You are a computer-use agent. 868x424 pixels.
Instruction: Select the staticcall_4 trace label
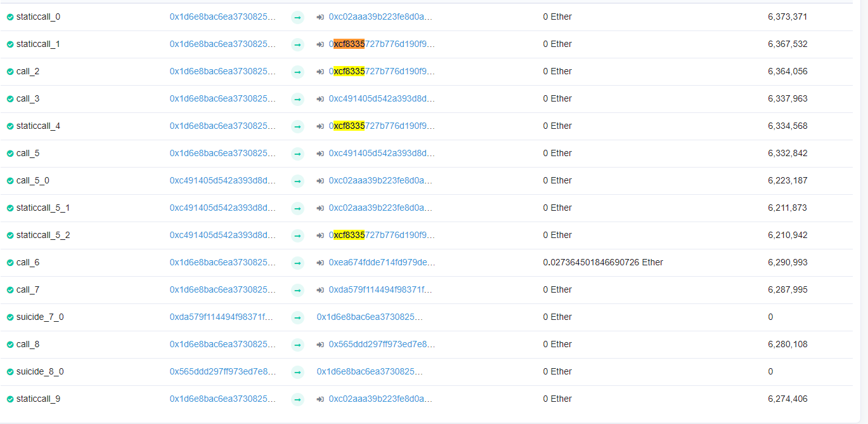38,126
